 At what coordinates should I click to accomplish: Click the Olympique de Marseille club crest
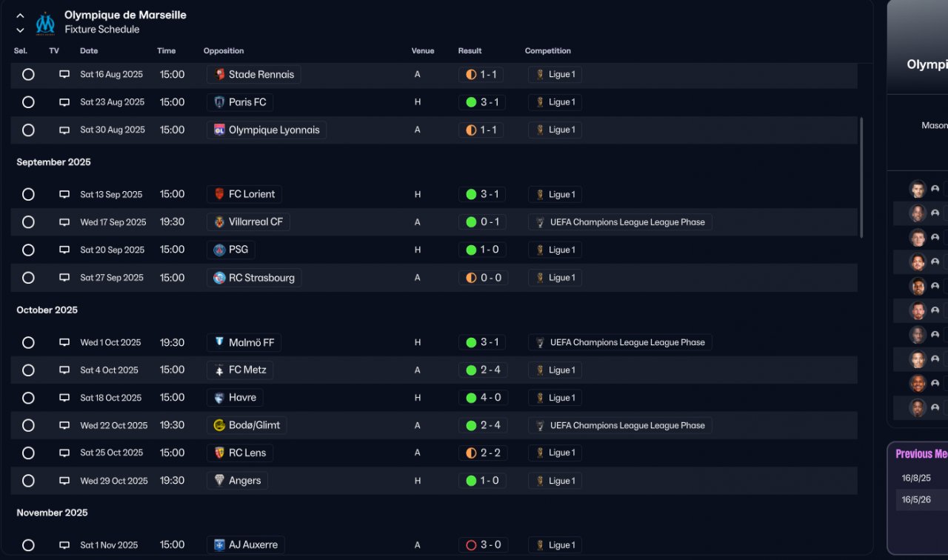pos(45,23)
